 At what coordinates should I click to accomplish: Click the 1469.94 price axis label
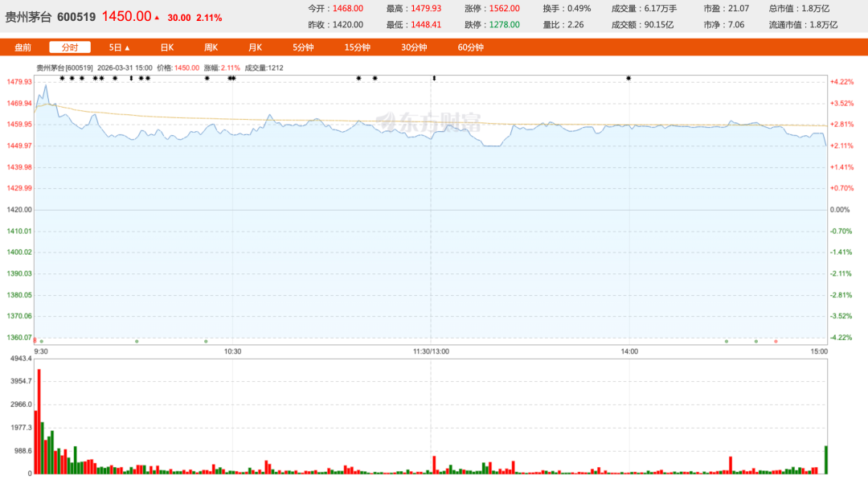click(x=19, y=103)
